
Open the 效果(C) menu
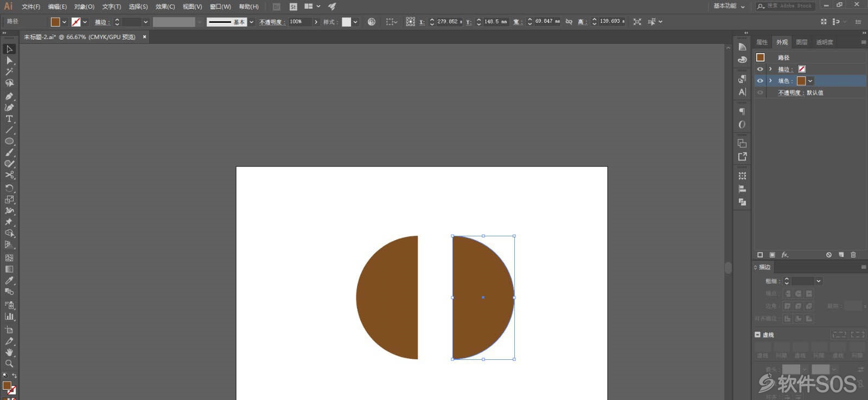(165, 7)
